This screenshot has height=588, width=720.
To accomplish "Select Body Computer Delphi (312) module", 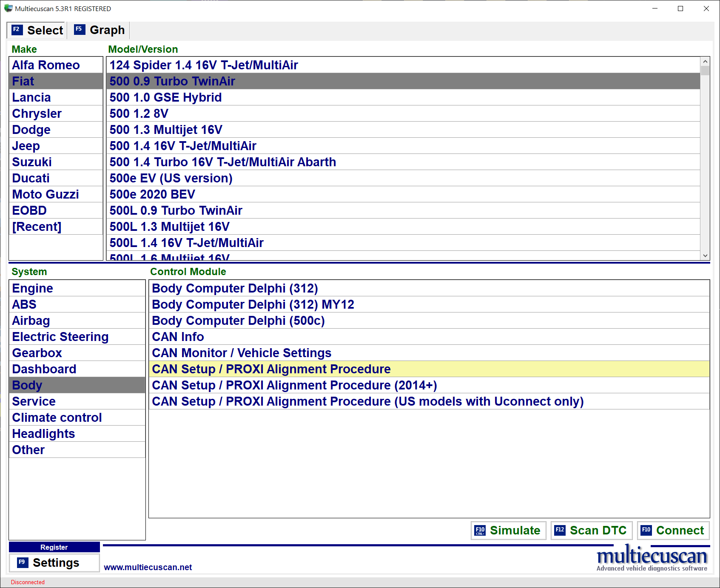I will coord(429,288).
